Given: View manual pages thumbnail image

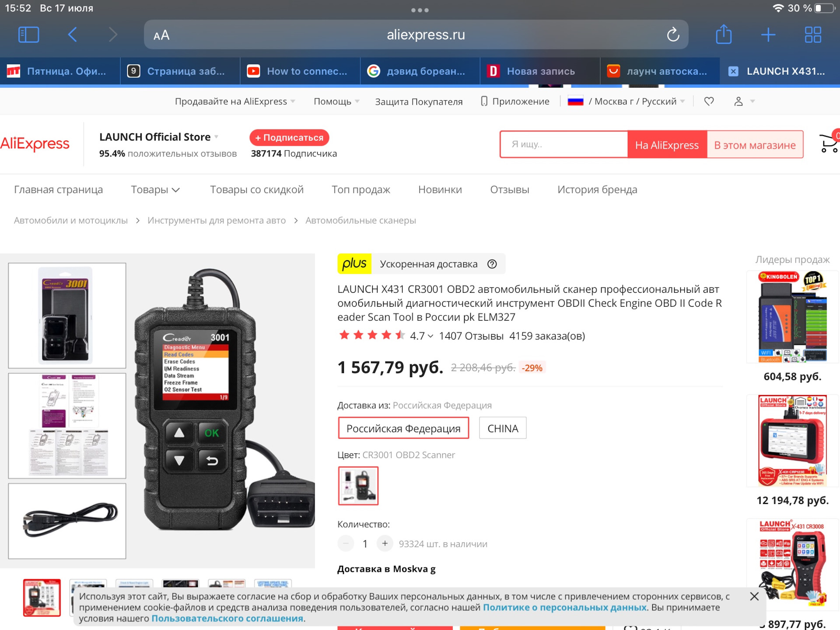Looking at the screenshot, I should tap(67, 426).
